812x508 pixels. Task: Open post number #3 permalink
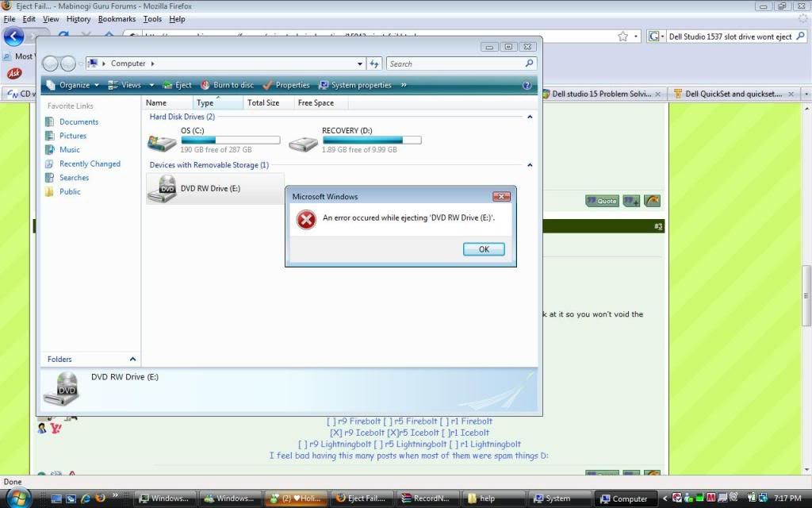pyautogui.click(x=657, y=226)
